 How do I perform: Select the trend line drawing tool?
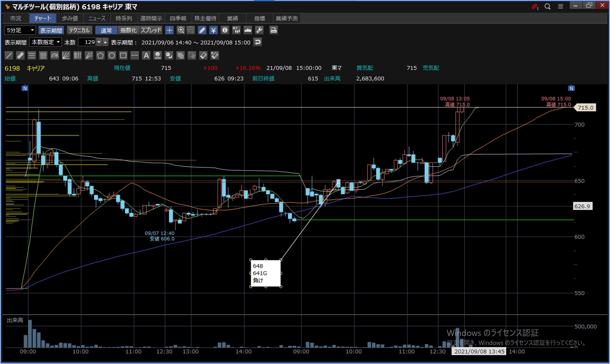pyautogui.click(x=9, y=55)
